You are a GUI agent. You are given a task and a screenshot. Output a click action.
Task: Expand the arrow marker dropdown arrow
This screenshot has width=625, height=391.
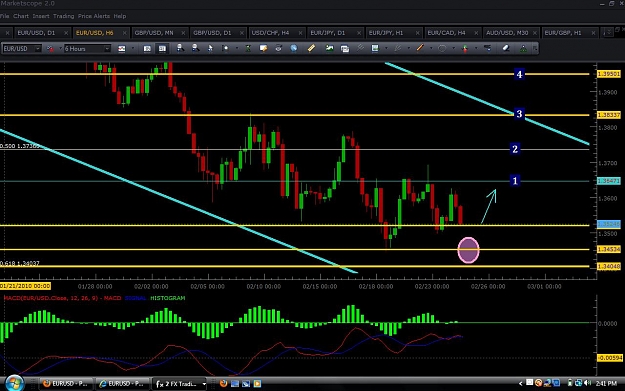(476, 49)
